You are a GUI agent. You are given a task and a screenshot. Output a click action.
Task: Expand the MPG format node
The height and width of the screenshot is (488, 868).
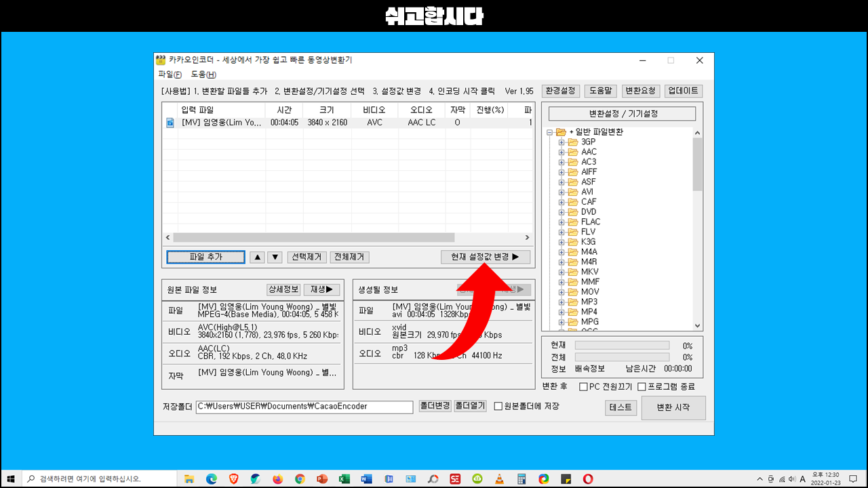(561, 322)
